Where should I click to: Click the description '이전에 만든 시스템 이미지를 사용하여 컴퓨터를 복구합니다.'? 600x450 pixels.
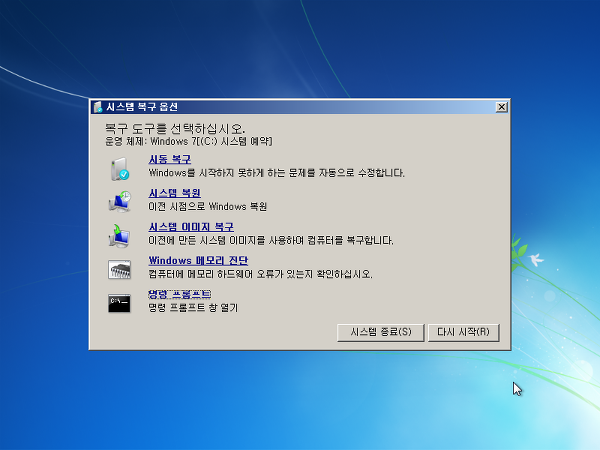pyautogui.click(x=271, y=241)
